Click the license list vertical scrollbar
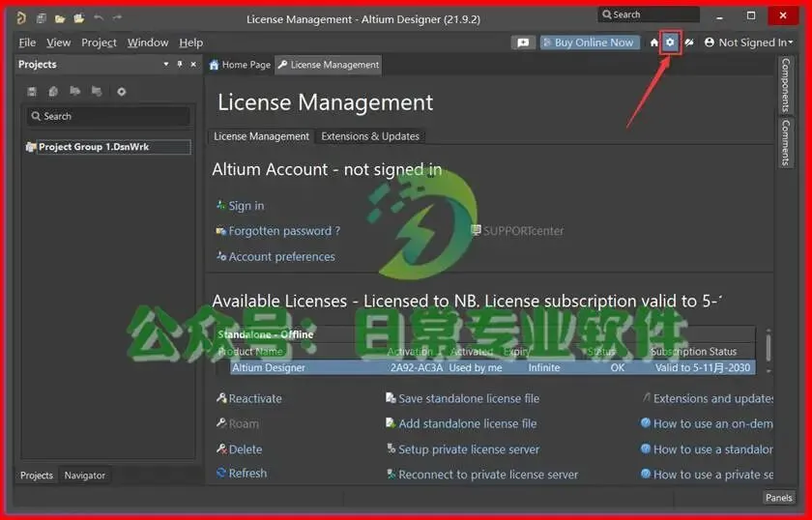The height and width of the screenshot is (520, 812). pyautogui.click(x=768, y=351)
